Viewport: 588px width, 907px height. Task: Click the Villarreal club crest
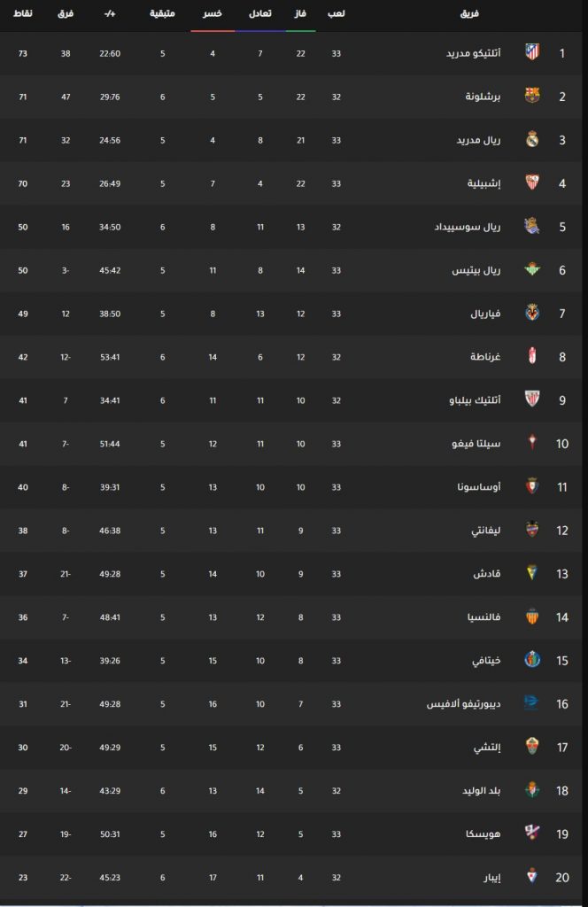click(532, 313)
